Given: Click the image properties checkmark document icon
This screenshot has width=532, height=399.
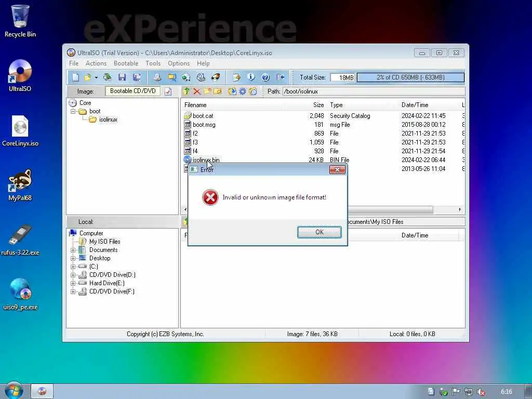Looking at the screenshot, I should tap(168, 91).
